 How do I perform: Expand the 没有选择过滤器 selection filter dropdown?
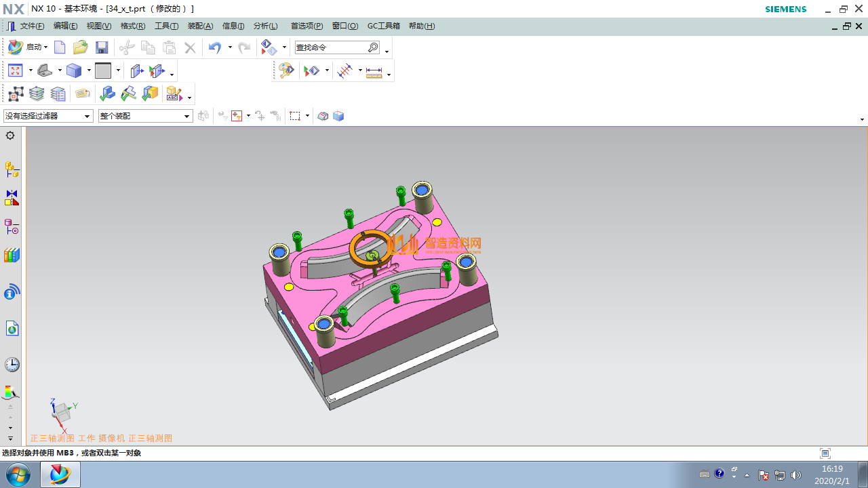(87, 117)
